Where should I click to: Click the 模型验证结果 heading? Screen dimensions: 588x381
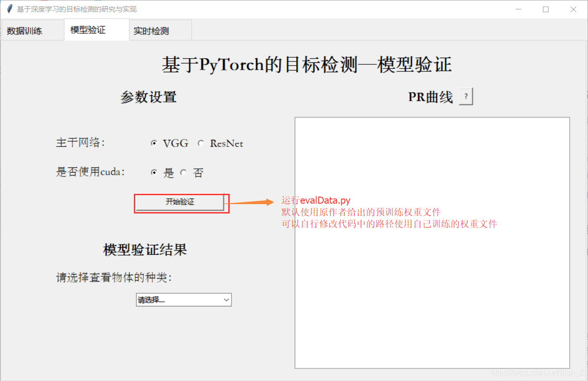(x=145, y=250)
